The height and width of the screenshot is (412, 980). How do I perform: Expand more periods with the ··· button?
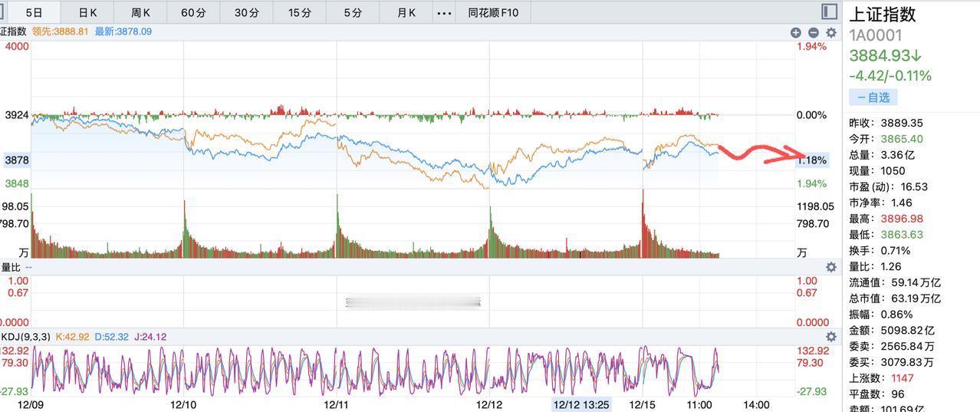444,12
